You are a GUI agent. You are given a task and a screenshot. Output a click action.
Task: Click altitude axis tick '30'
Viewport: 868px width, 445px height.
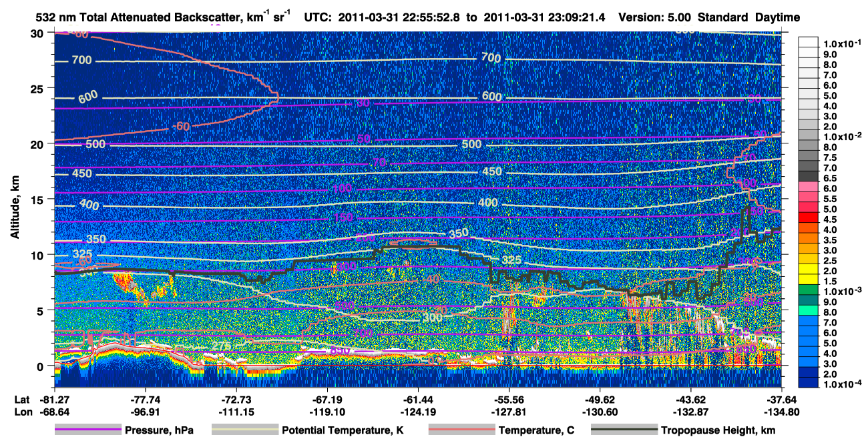pyautogui.click(x=38, y=33)
